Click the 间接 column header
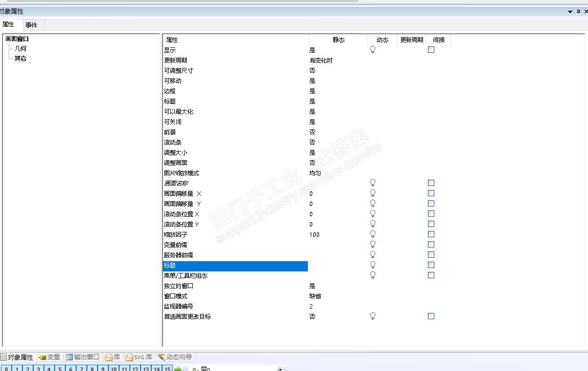 click(x=438, y=40)
